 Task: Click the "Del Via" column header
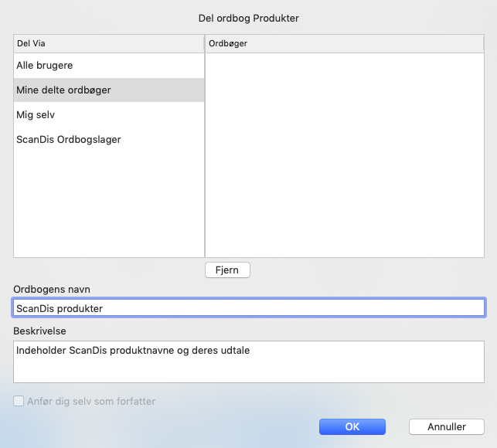109,43
